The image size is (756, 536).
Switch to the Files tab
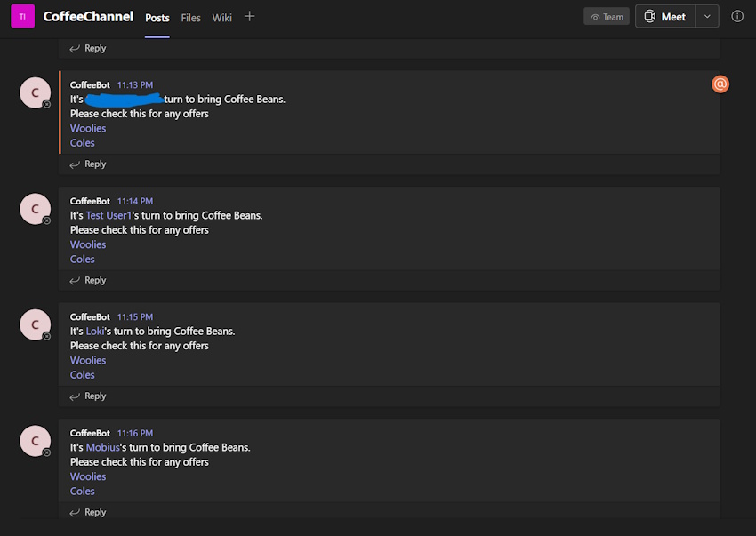[190, 18]
